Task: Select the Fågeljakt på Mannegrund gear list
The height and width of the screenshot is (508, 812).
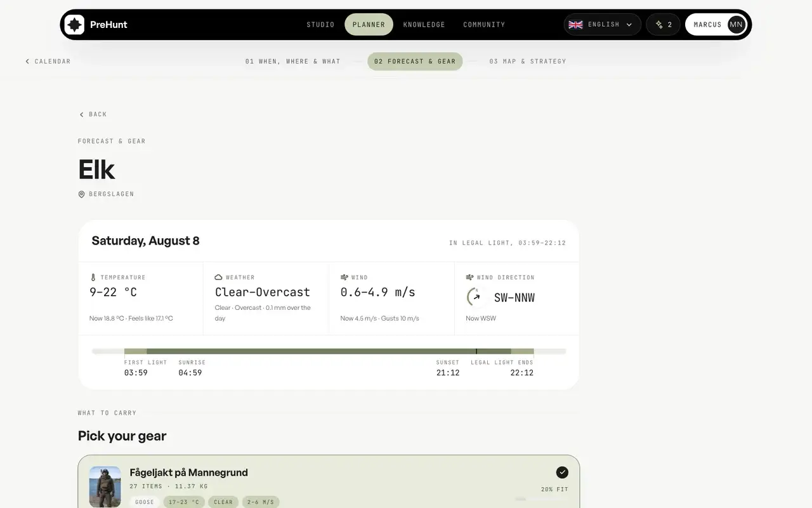Action: 329,481
